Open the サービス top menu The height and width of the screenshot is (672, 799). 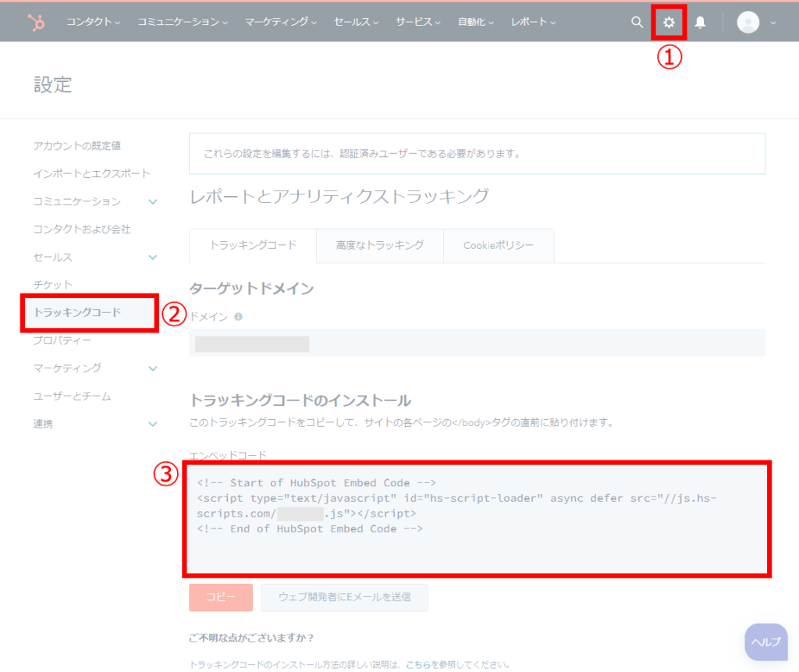[418, 22]
